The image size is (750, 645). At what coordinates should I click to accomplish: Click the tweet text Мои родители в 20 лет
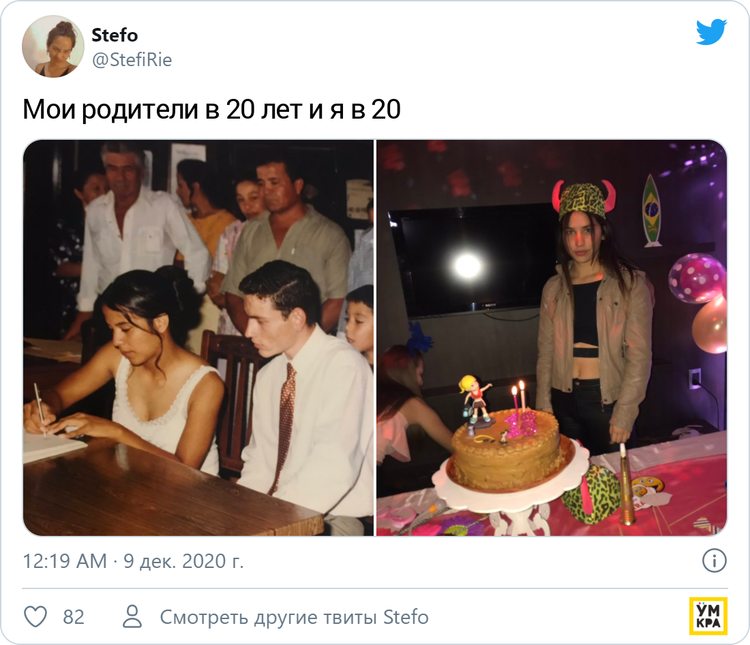(x=161, y=110)
